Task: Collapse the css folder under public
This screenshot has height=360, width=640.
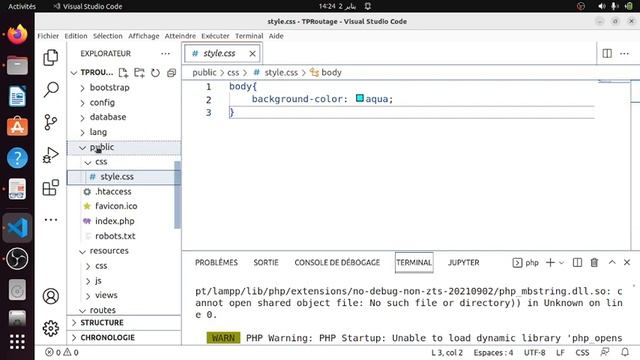Action: [101, 162]
